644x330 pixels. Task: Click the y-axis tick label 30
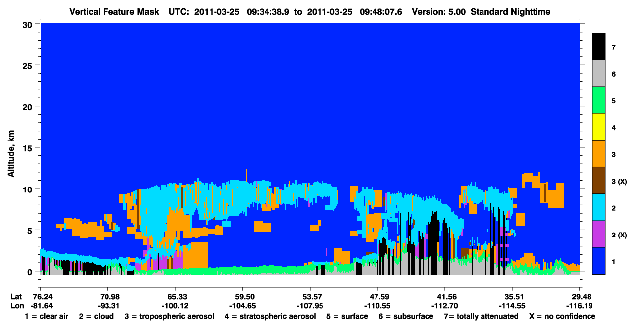29,24
